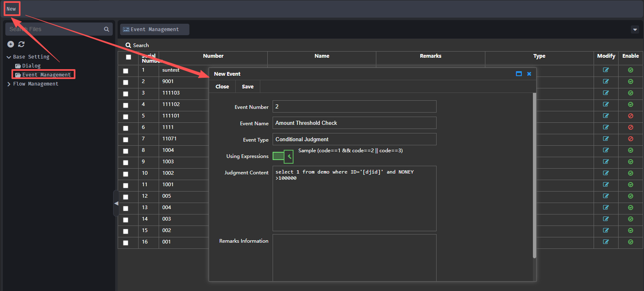This screenshot has width=644, height=291.
Task: Click the Save button in New Event
Action: pyautogui.click(x=248, y=87)
